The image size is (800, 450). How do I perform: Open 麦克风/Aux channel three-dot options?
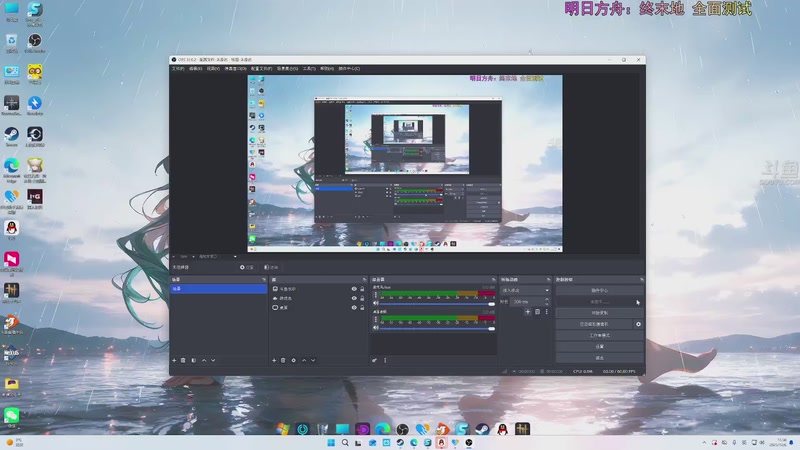(x=376, y=295)
